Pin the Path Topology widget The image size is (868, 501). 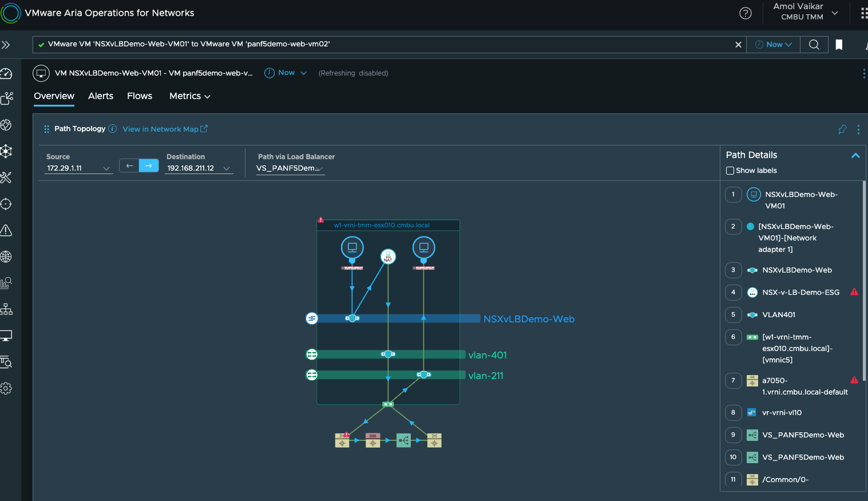coord(842,129)
